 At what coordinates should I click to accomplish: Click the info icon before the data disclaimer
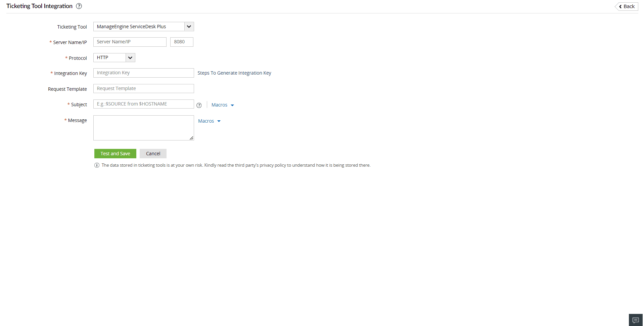(x=97, y=165)
